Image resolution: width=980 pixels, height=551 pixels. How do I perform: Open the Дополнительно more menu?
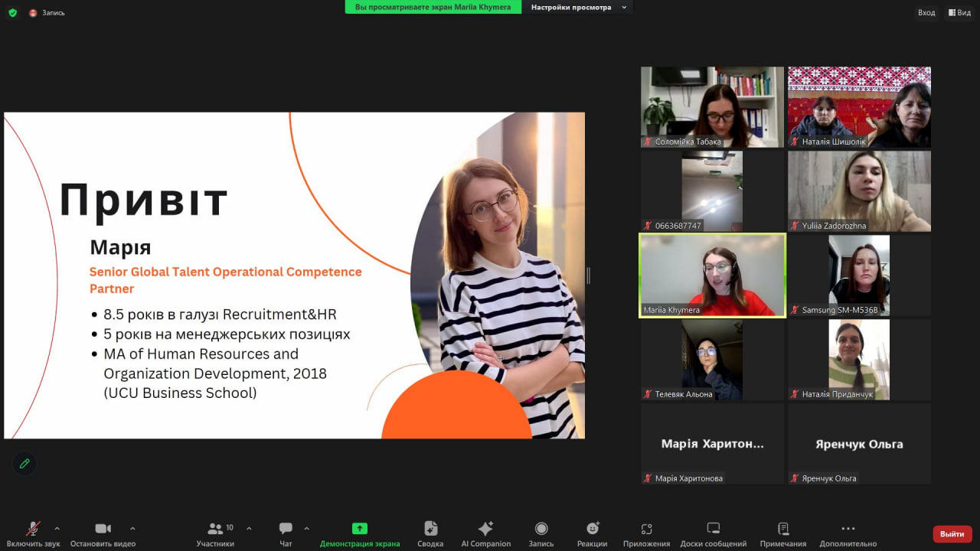point(848,533)
